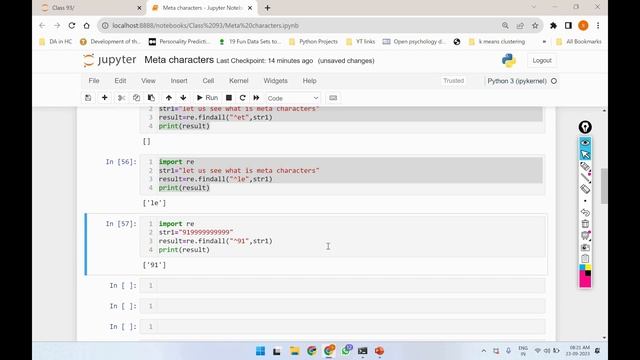640x360 pixels.
Task: Toggle ink visibility eye icon in pen toolbar
Action: click(x=585, y=143)
